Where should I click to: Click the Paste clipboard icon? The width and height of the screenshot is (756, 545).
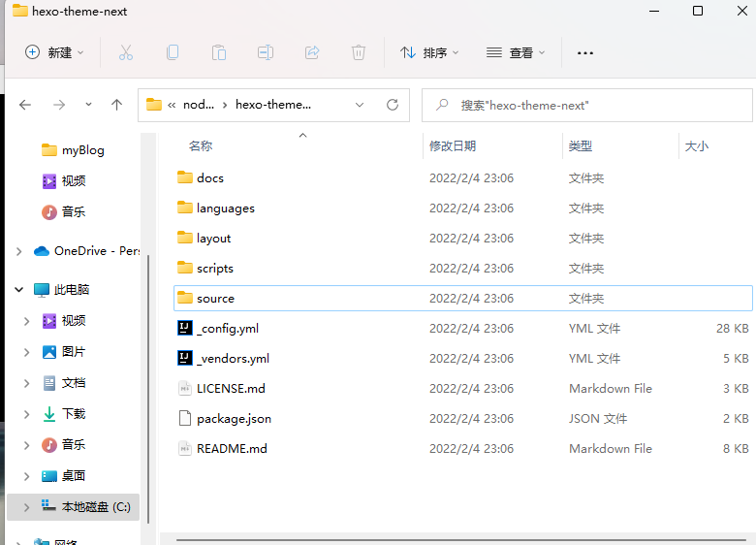click(x=219, y=52)
